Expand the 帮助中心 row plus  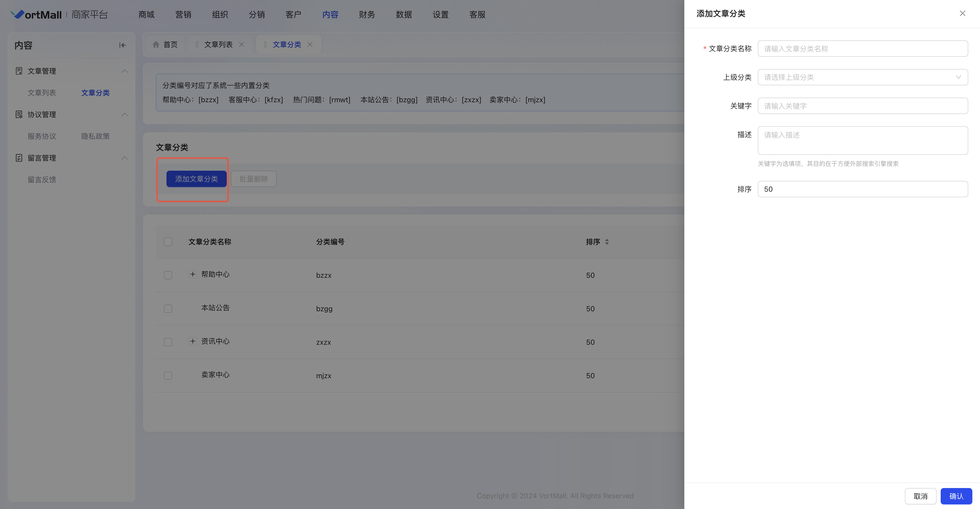tap(193, 274)
